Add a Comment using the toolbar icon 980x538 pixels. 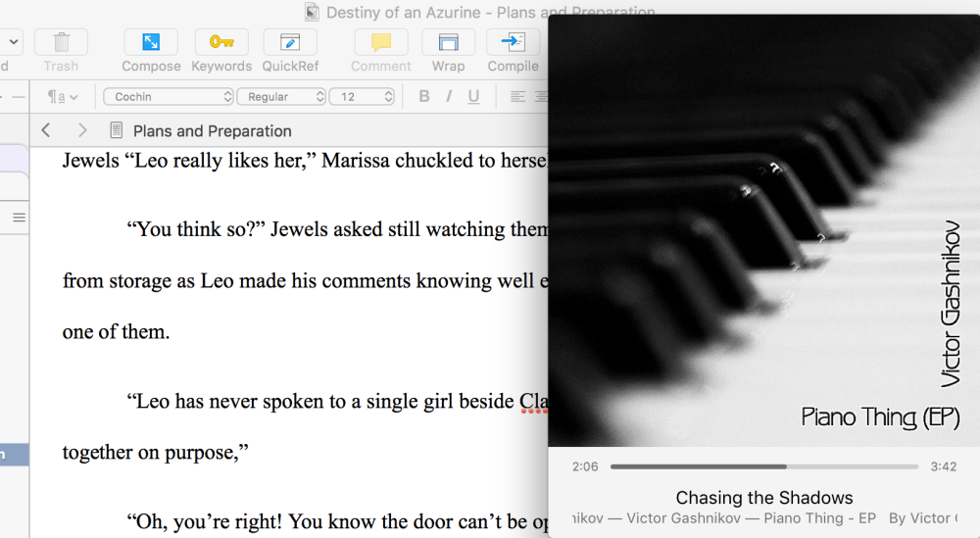[x=381, y=42]
